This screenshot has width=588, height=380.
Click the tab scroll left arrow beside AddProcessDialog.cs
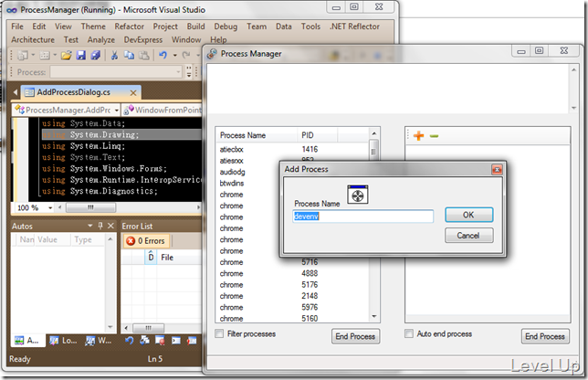click(x=15, y=92)
